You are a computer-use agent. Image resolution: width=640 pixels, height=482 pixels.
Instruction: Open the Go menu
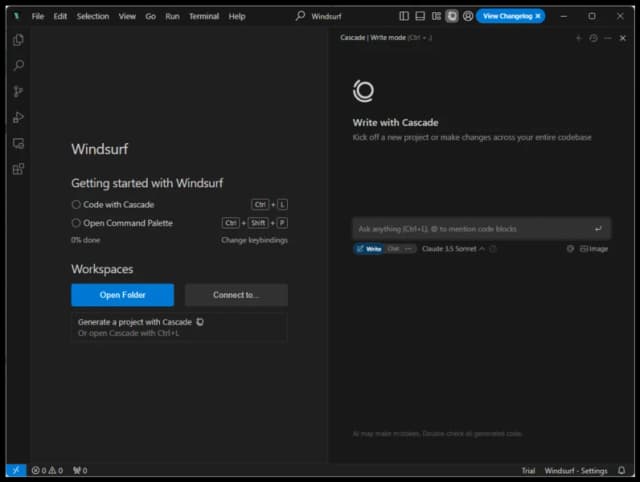tap(150, 16)
